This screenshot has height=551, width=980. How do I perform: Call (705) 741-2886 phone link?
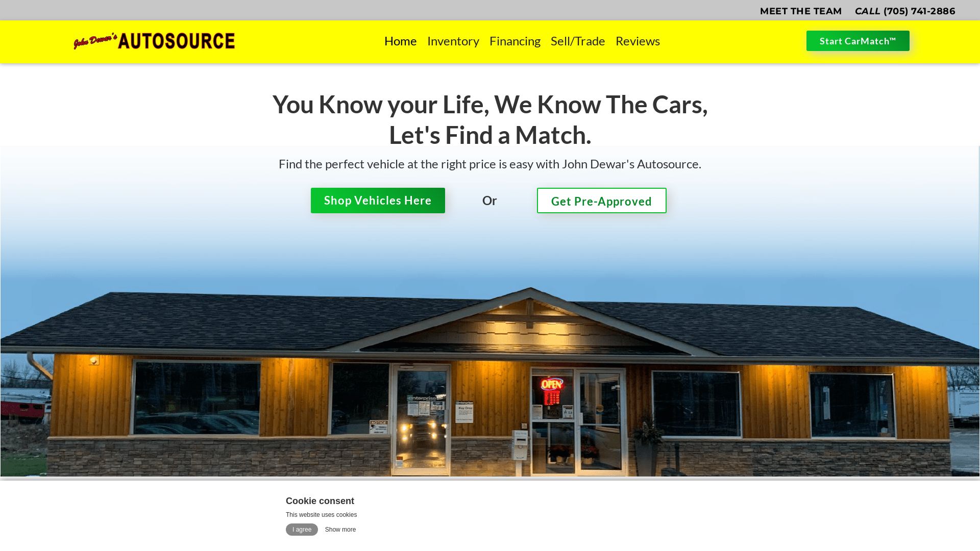tap(905, 11)
